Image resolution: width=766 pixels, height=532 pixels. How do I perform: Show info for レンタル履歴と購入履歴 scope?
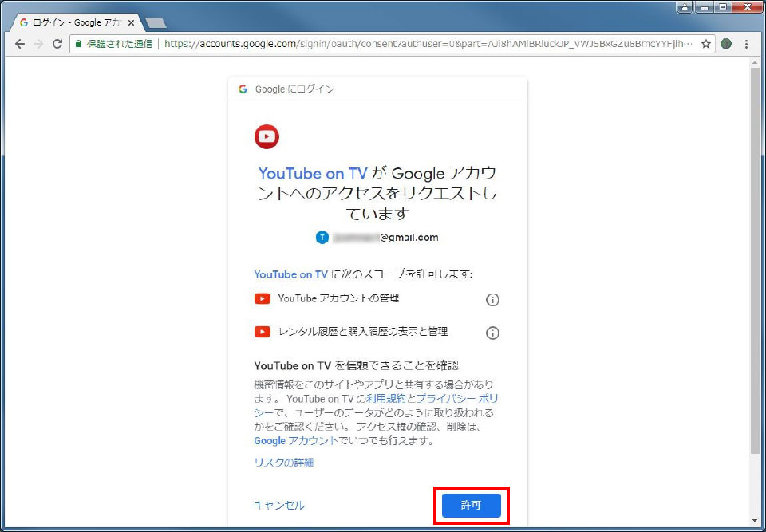click(492, 333)
